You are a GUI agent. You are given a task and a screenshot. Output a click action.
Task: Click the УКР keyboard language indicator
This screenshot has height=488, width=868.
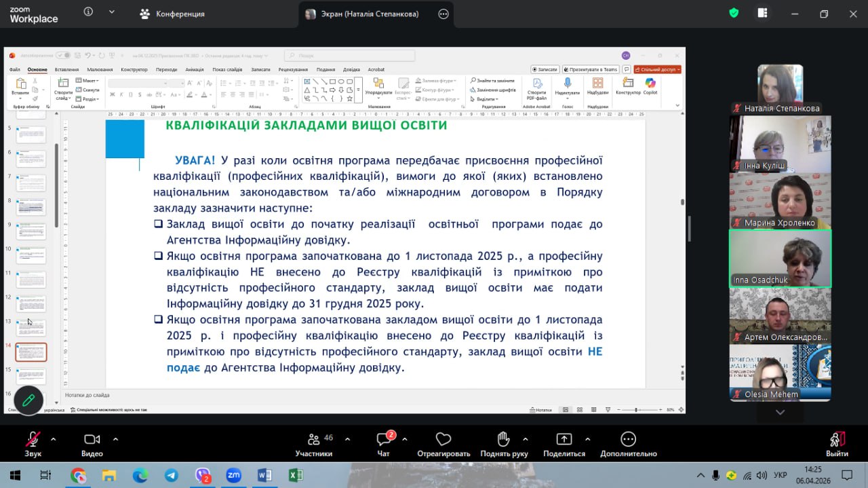pos(781,475)
